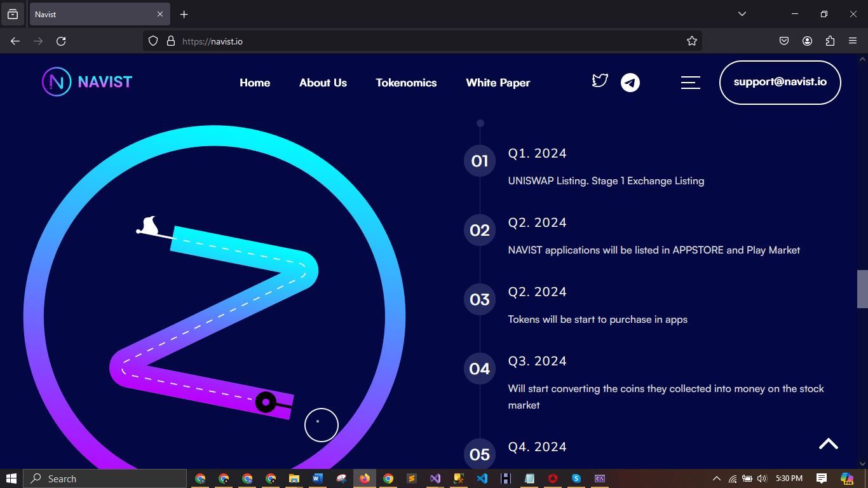Open Visual Studio Code from the taskbar
The width and height of the screenshot is (868, 488).
(482, 478)
